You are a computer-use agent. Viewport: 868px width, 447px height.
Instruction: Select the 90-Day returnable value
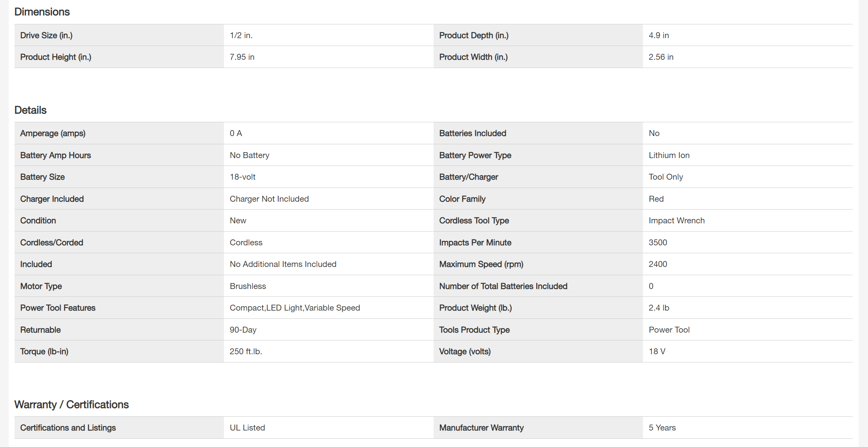coord(243,330)
